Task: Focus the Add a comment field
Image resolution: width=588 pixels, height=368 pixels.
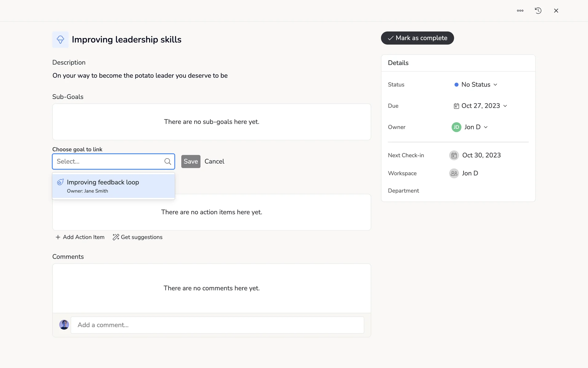Action: (217, 325)
